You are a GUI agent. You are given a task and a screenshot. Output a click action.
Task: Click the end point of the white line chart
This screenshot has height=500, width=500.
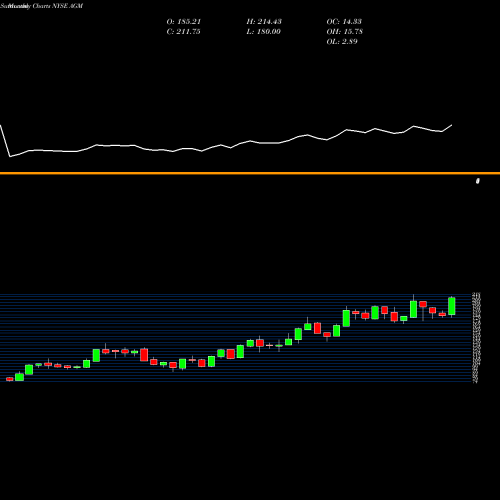tap(452, 125)
